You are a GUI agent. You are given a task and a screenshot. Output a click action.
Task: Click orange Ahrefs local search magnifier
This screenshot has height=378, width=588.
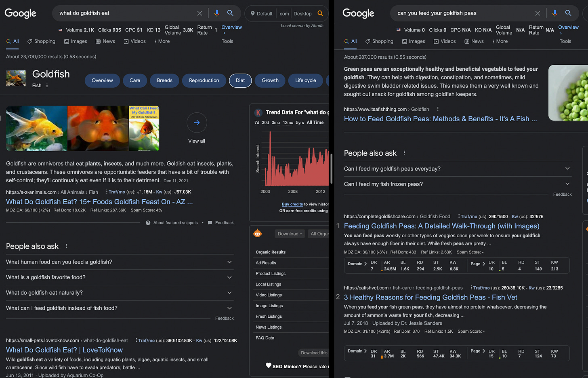[x=320, y=13]
